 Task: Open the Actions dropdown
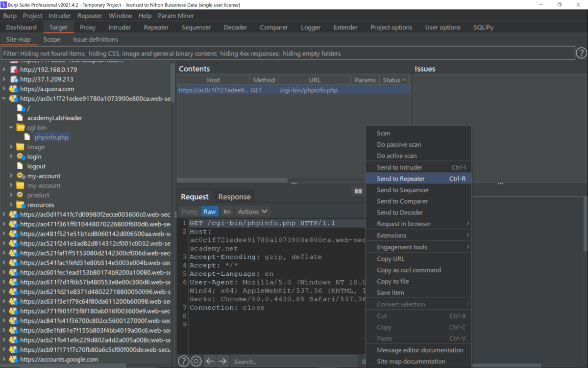(x=252, y=211)
